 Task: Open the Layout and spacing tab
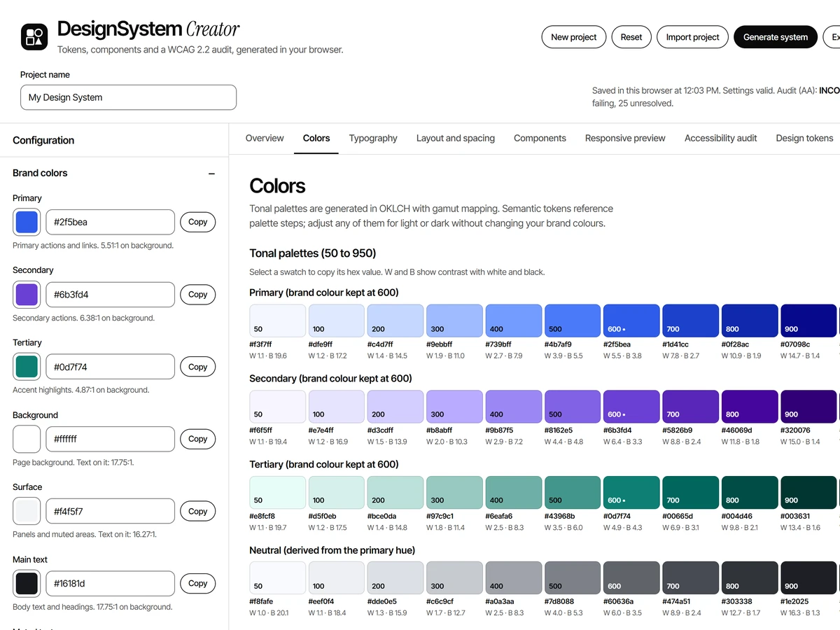pyautogui.click(x=456, y=138)
